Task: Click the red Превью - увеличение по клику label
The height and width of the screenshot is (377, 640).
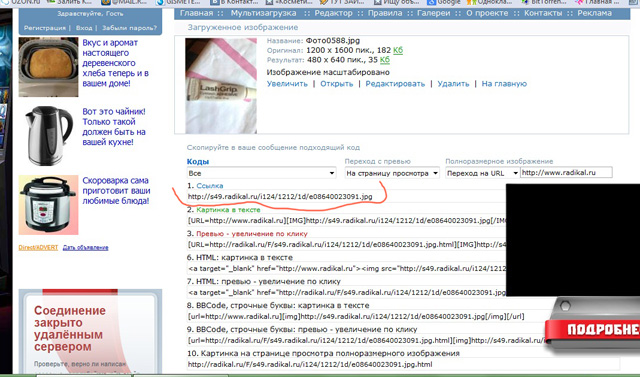Action: click(252, 234)
